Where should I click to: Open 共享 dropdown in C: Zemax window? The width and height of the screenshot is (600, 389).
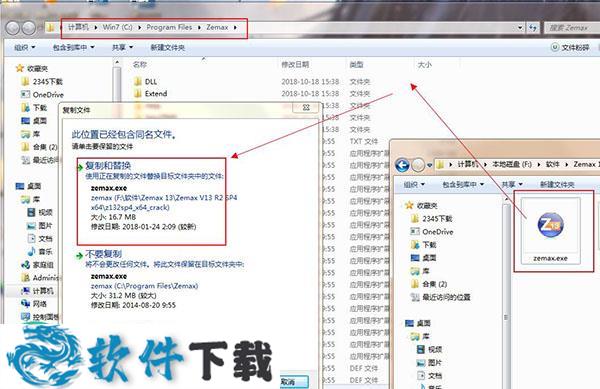tap(122, 47)
